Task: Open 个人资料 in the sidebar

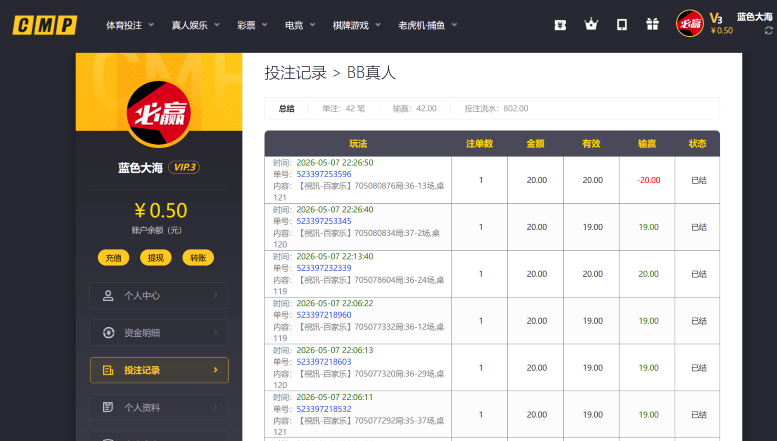Action: pyautogui.click(x=159, y=407)
